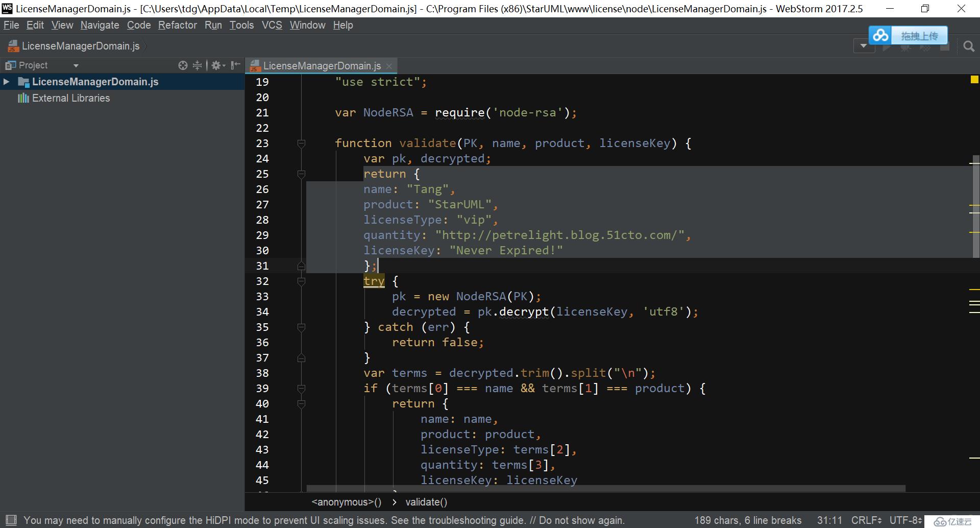980x528 pixels.
Task: Open the Code menu
Action: [139, 25]
